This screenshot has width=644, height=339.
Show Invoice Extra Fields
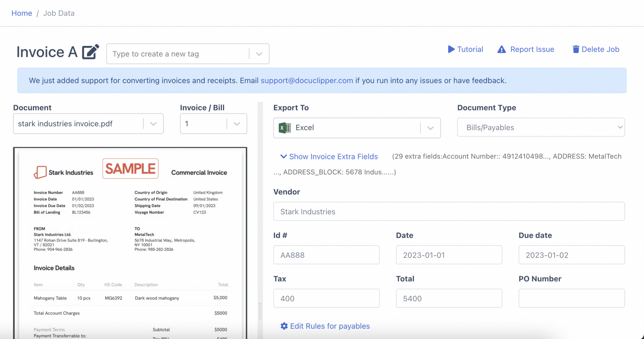pyautogui.click(x=333, y=156)
